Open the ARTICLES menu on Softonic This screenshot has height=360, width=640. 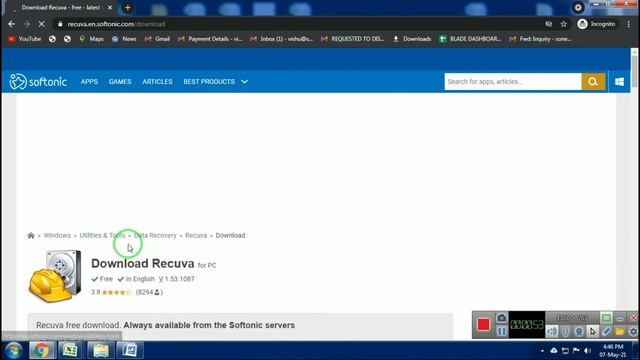(x=157, y=82)
